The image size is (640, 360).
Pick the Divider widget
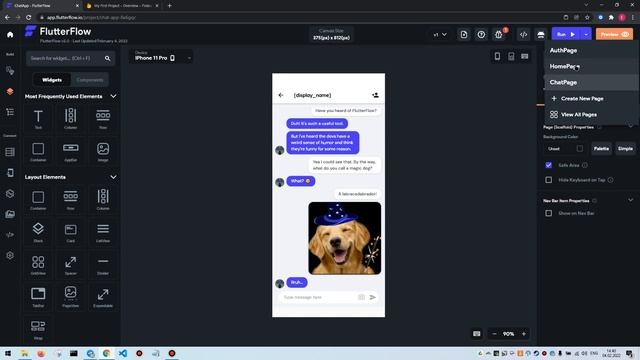tap(103, 264)
